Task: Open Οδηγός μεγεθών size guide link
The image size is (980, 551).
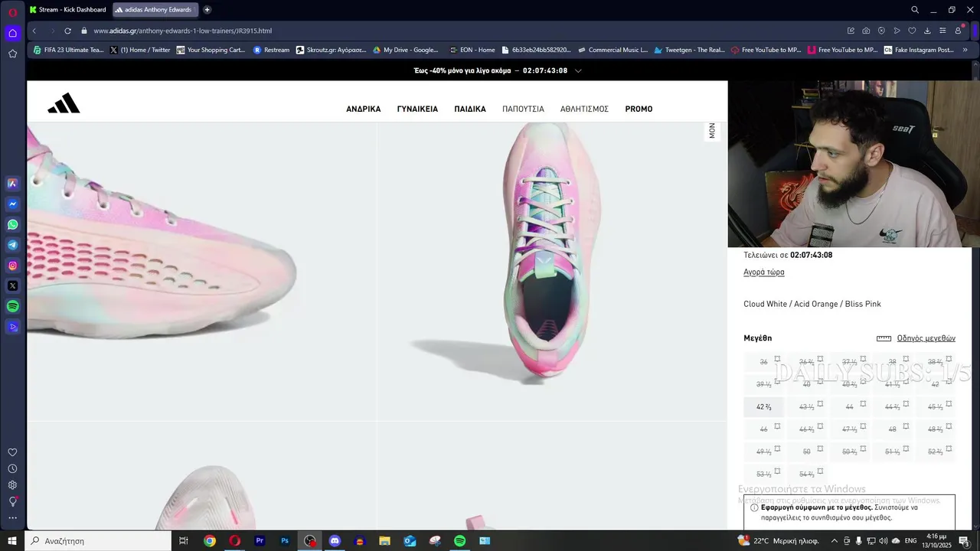Action: 926,338
